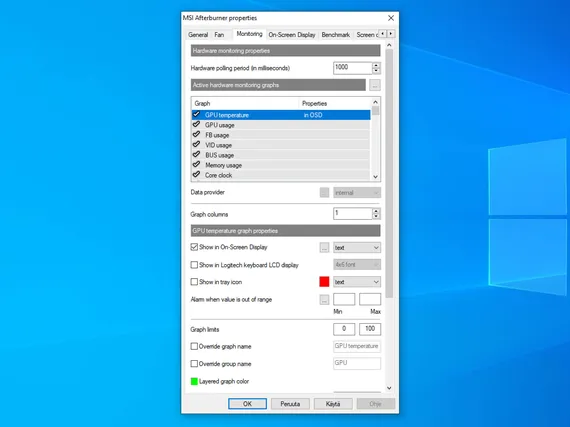Open the On-Screen Display tab
Viewport: 570px width, 427px height.
click(x=292, y=35)
